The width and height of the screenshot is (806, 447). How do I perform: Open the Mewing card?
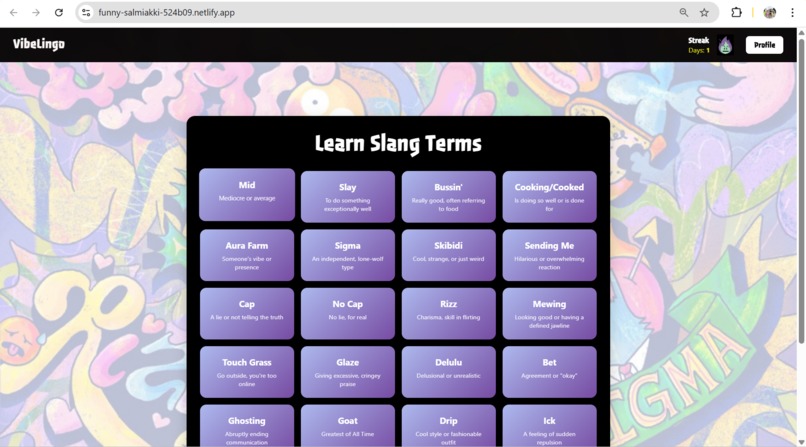click(x=549, y=313)
